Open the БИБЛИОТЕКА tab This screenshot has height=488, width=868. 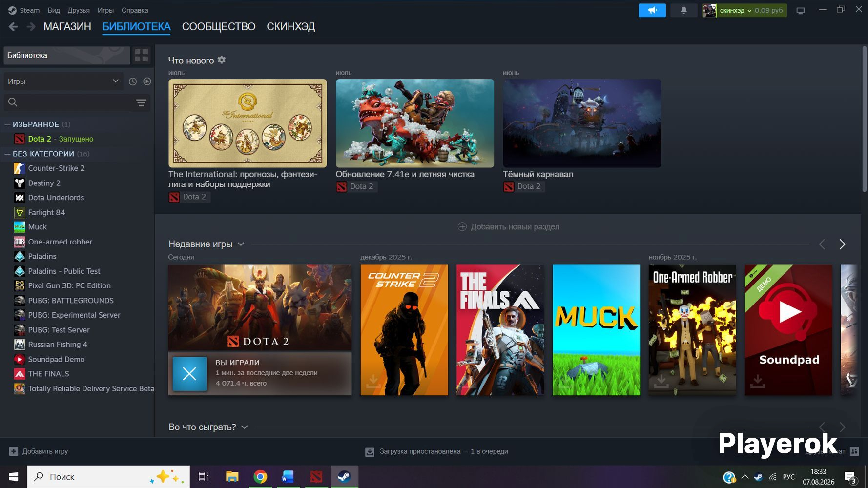point(137,27)
